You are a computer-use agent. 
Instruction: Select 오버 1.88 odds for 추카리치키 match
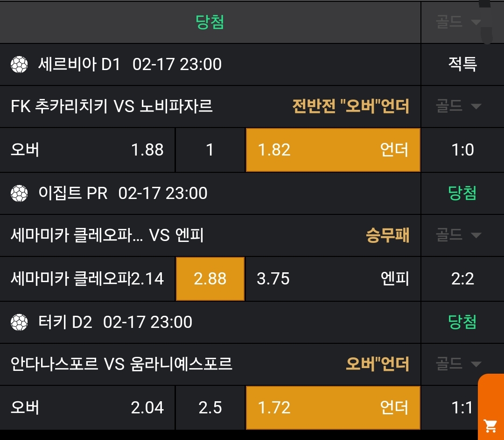[87, 150]
